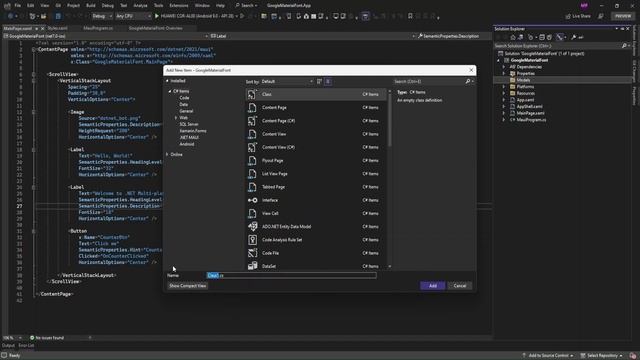Expand the Platforms folder in Solution Explorer
The height and width of the screenshot is (360, 640).
click(x=504, y=87)
